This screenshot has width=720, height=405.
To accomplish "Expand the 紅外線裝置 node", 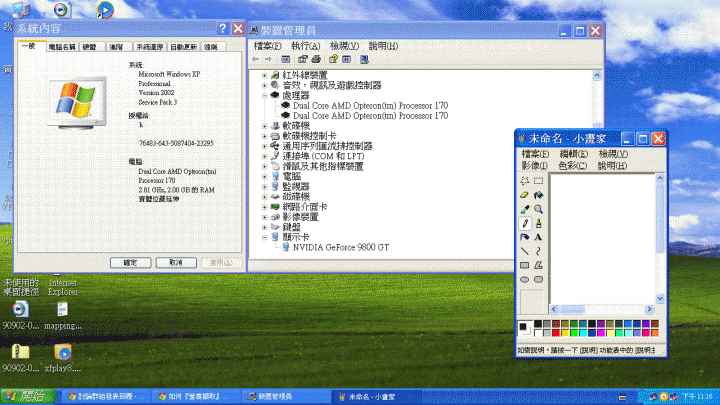I will point(264,75).
